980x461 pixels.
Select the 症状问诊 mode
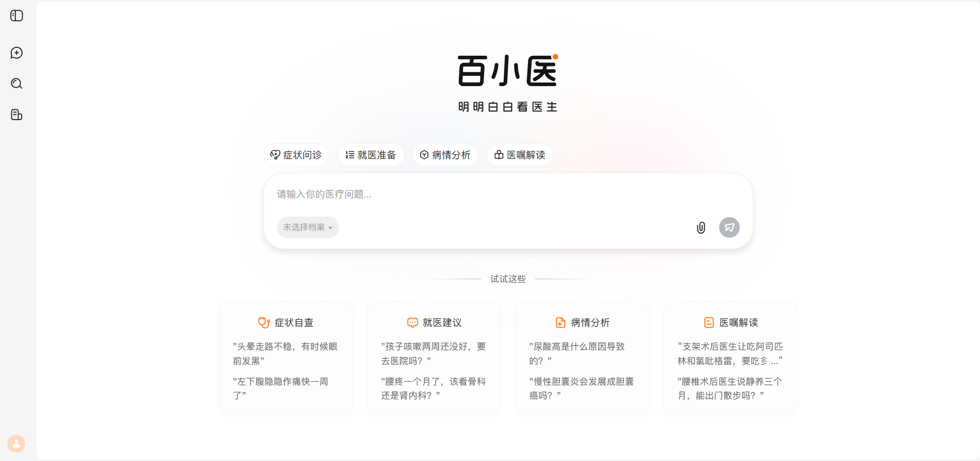coord(296,155)
